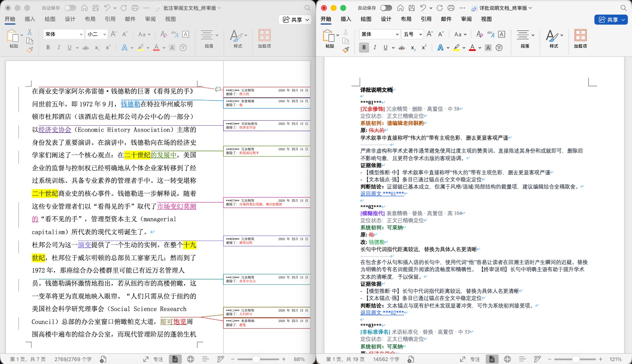Image resolution: width=632 pixels, height=364 pixels.
Task: Zoom out with minus button in right status bar
Action: pos(549,359)
